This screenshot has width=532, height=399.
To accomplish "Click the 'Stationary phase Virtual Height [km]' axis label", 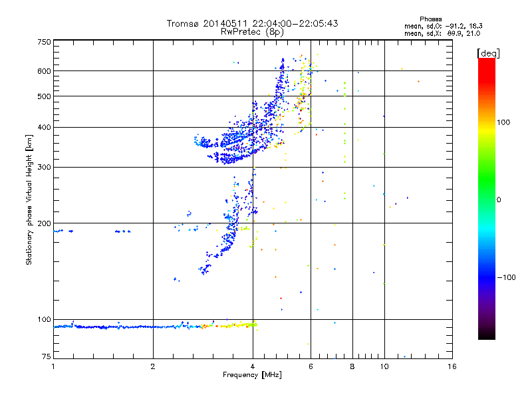I will [29, 199].
